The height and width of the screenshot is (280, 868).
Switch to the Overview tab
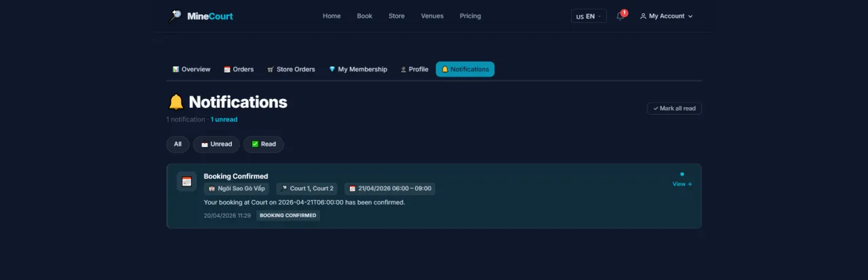[x=191, y=69]
